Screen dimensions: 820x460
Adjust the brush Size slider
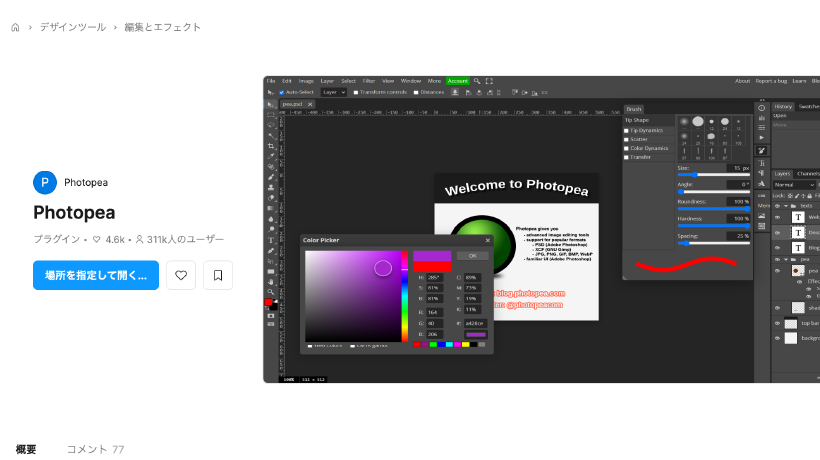713,175
